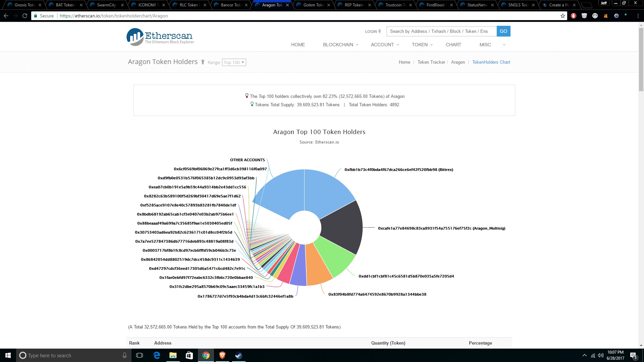The image size is (644, 362).
Task: Open Brave browser from the taskbar
Action: click(222, 355)
